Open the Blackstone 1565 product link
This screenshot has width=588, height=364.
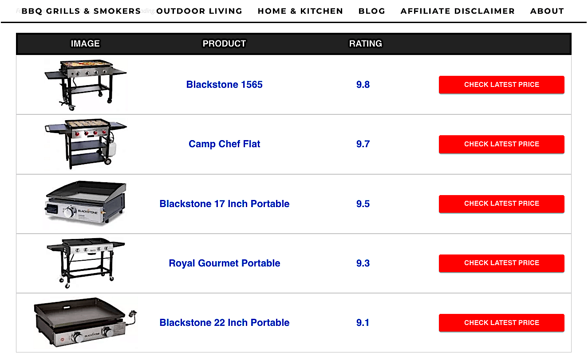225,85
